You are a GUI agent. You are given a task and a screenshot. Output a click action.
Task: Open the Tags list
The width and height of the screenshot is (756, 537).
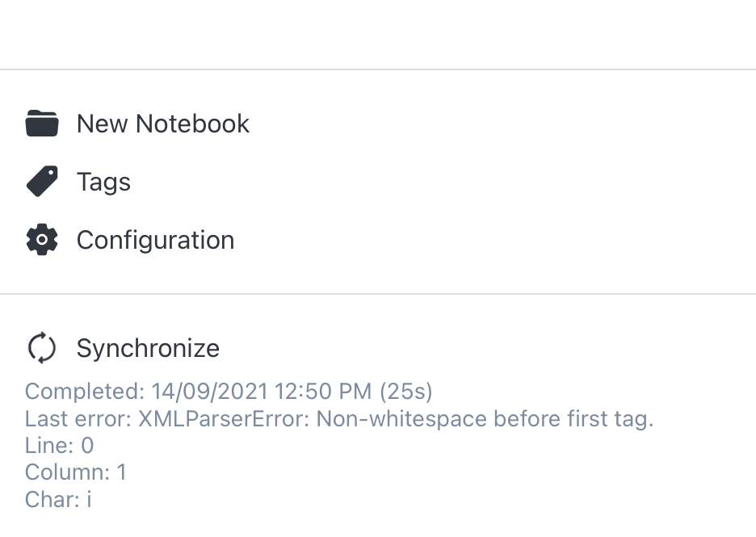pyautogui.click(x=103, y=181)
